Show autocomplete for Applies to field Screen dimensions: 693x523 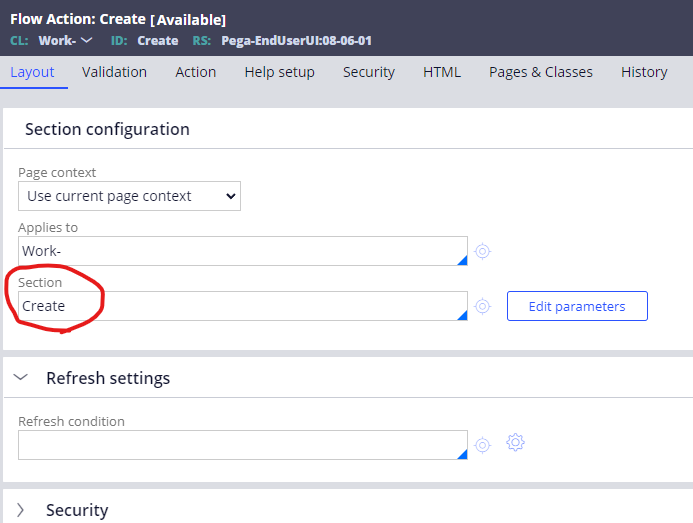(x=462, y=260)
